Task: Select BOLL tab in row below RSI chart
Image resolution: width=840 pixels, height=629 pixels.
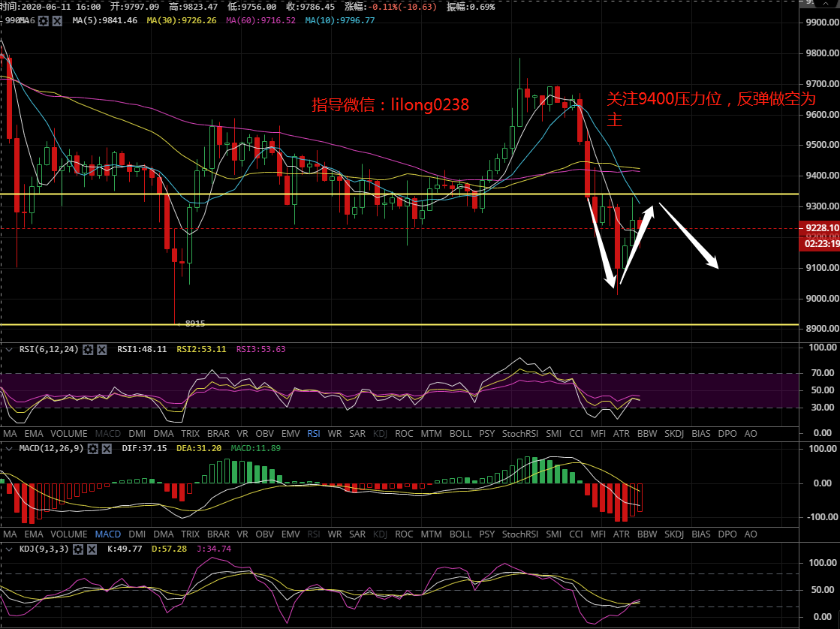Action: (460, 433)
